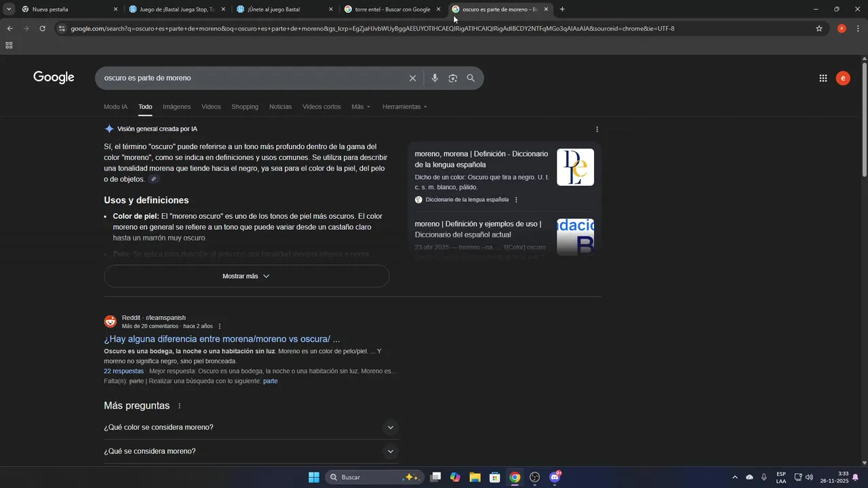Clear the search box with the X icon
Screen dimensions: 868x488
412,78
